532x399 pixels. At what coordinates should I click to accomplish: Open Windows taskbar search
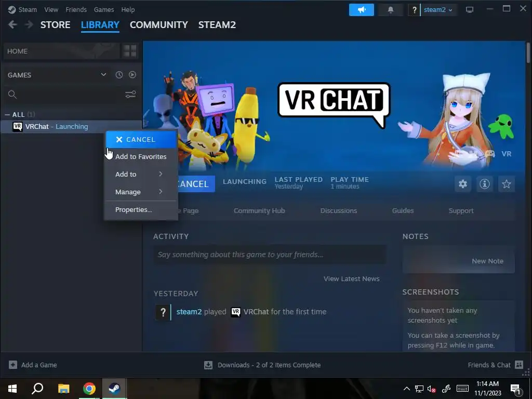[37, 389]
